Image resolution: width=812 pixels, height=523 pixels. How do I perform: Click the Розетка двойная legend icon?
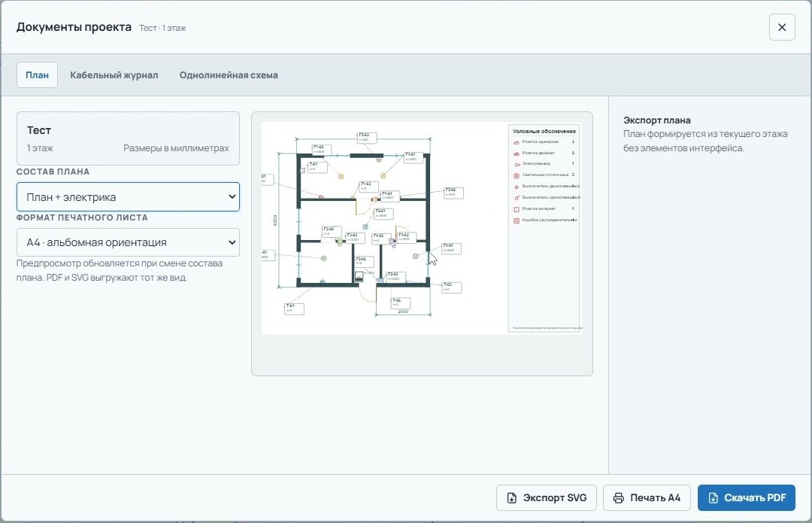pyautogui.click(x=517, y=154)
